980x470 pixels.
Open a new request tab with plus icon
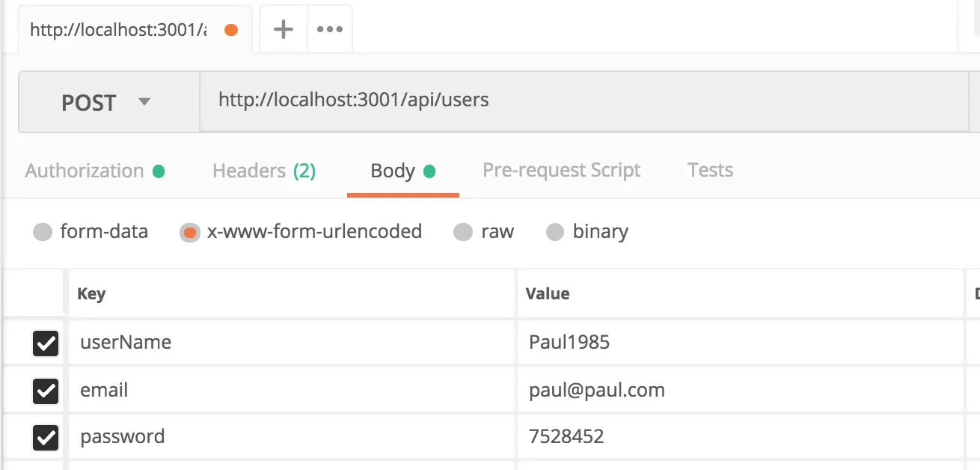click(284, 30)
